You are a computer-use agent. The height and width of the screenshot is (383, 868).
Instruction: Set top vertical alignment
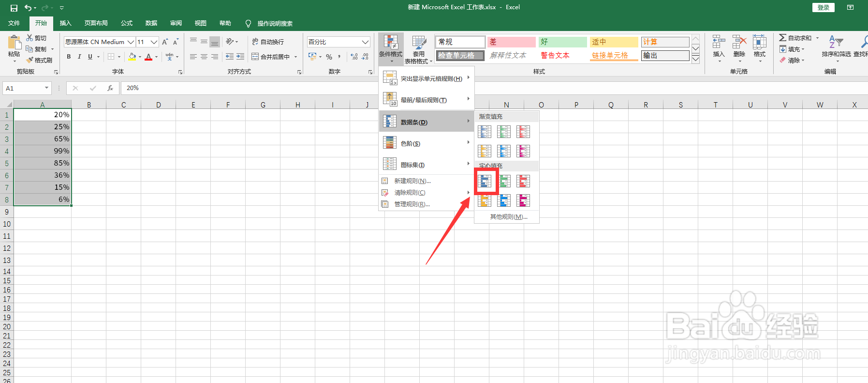[x=193, y=42]
